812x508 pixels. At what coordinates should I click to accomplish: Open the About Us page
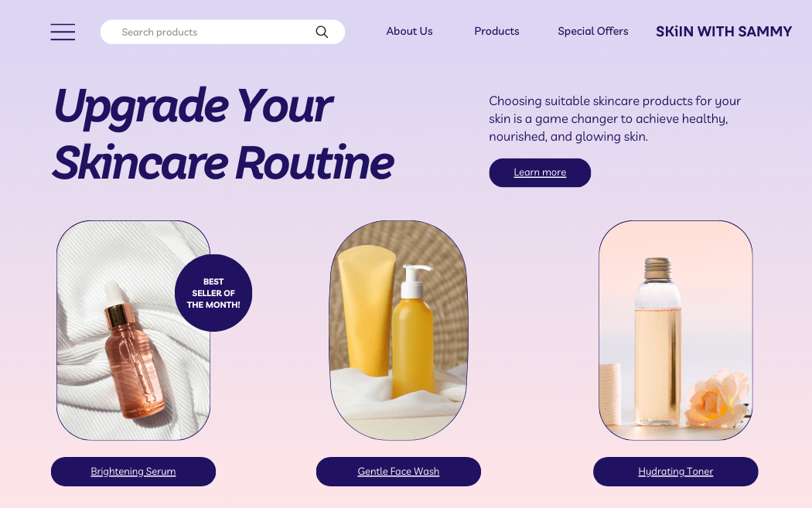coord(409,31)
